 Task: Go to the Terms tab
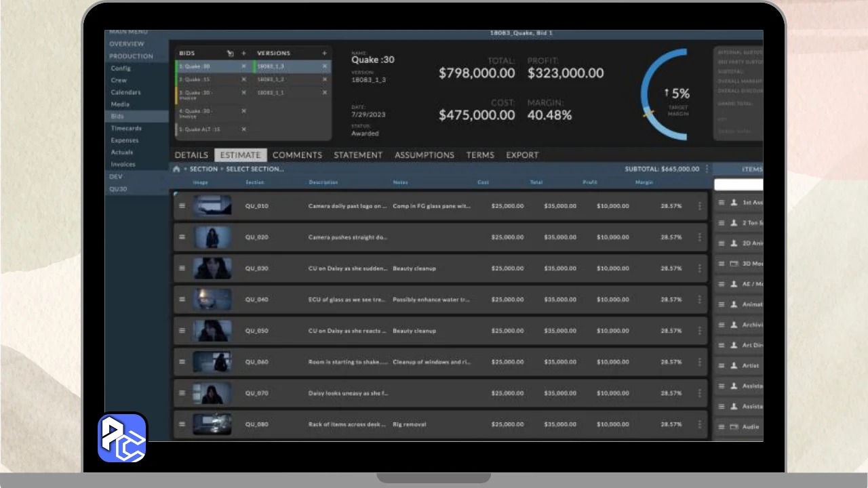click(480, 155)
